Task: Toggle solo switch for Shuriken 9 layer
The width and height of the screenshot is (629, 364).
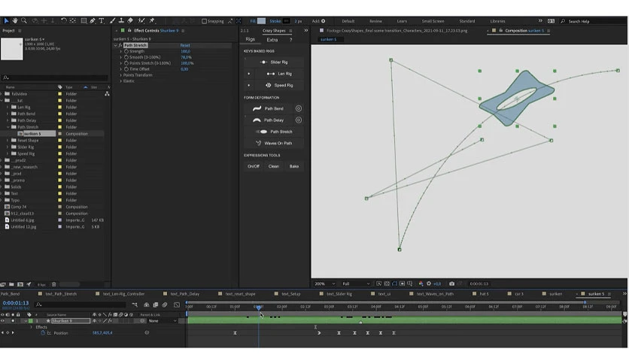Action: [x=13, y=321]
